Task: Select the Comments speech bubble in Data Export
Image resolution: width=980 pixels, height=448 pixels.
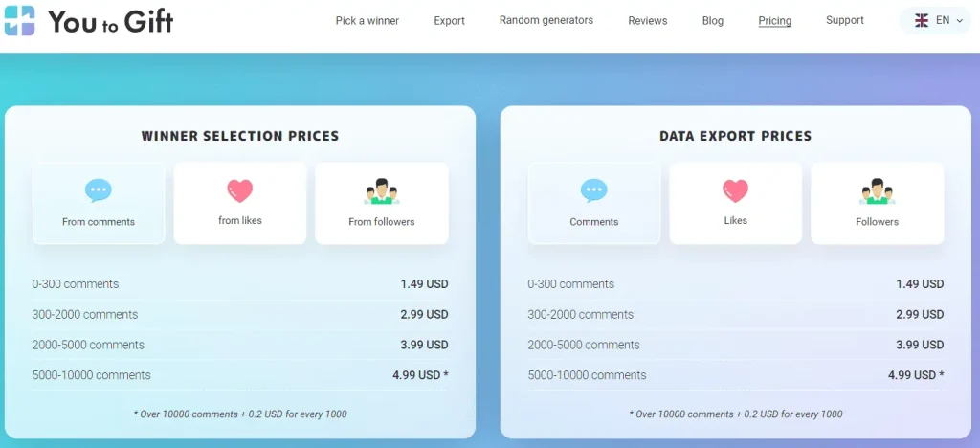Action: coord(593,190)
